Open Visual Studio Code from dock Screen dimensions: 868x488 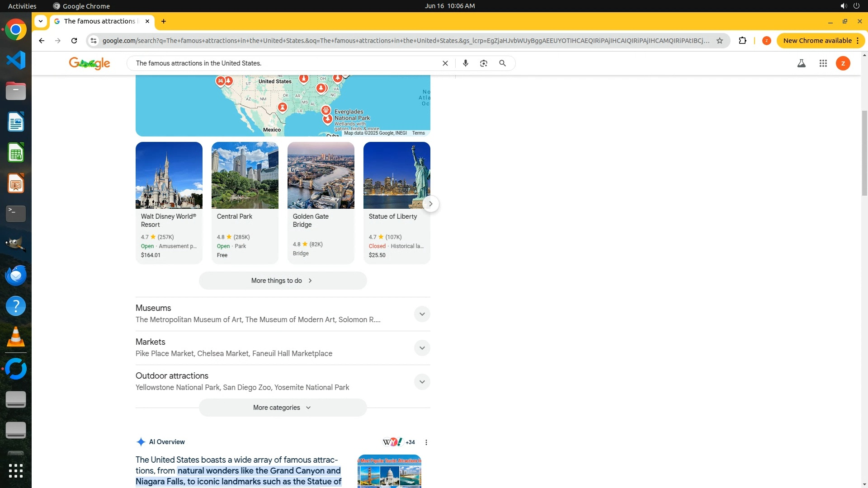tap(16, 60)
